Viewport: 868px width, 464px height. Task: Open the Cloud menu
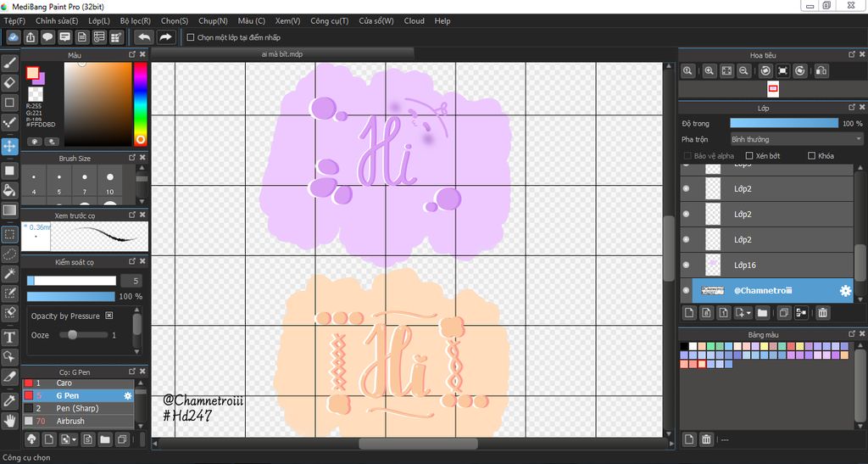click(414, 20)
